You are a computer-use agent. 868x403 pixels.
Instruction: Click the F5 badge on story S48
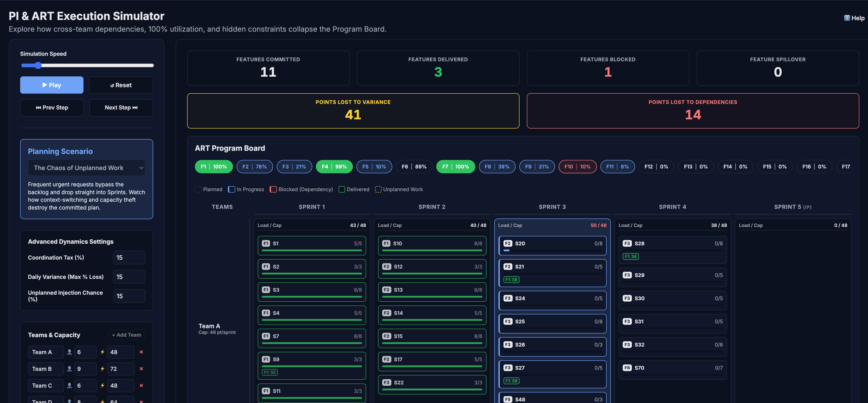[507, 399]
